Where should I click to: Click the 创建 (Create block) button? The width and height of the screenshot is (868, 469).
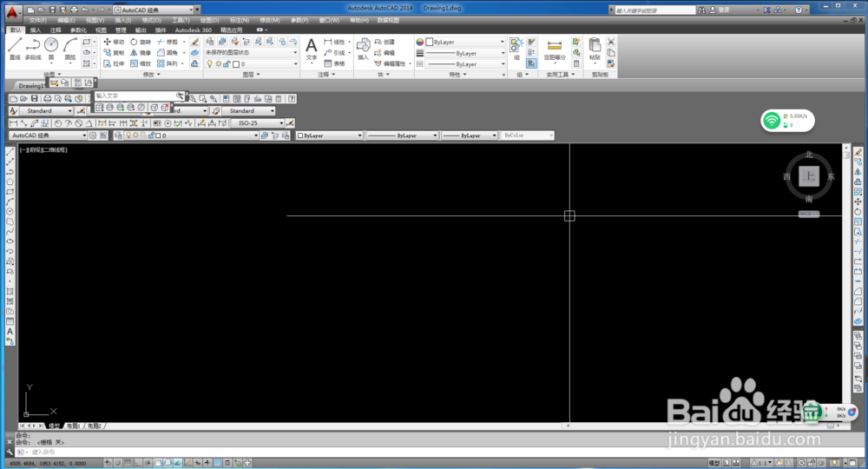click(x=385, y=42)
